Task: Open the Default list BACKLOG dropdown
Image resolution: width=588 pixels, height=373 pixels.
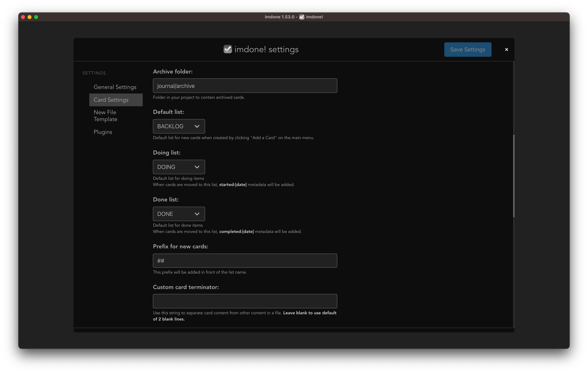Action: [179, 126]
